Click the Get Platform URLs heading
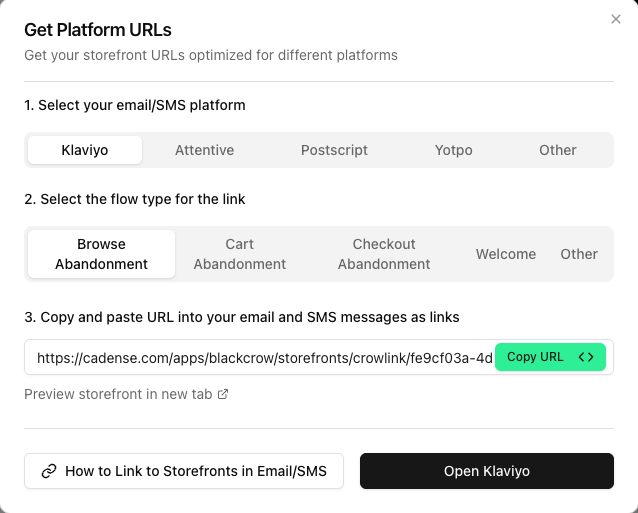 [x=112, y=29]
